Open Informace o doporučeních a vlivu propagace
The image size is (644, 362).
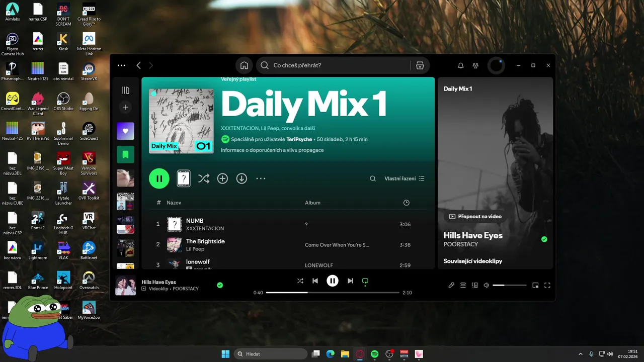[272, 150]
